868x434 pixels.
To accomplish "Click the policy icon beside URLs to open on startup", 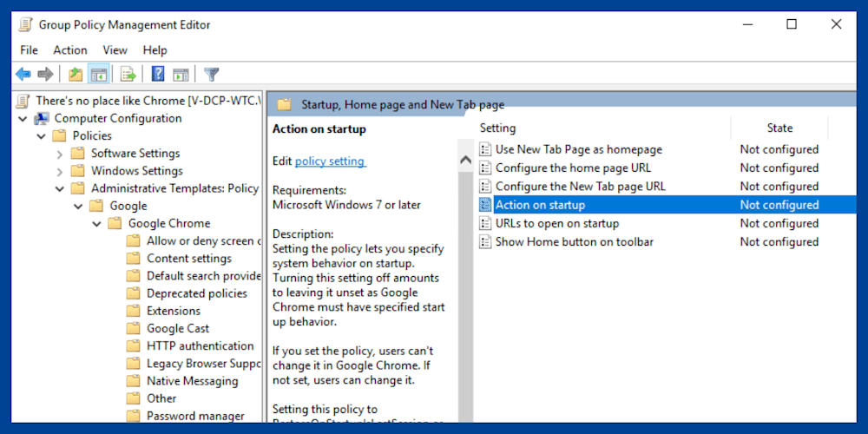I will click(x=485, y=224).
